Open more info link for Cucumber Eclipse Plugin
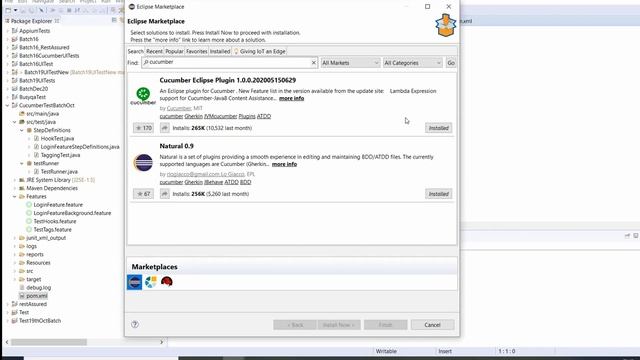The image size is (640, 360). point(291,98)
